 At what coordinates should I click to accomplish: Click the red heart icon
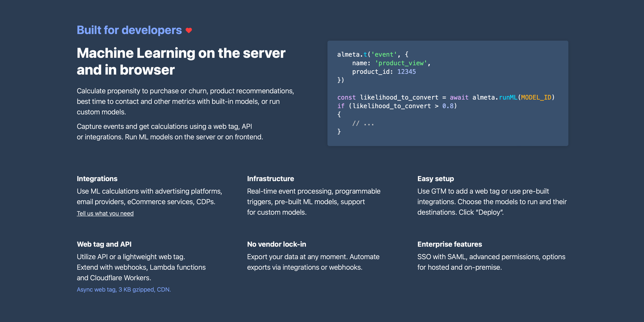coord(189,31)
